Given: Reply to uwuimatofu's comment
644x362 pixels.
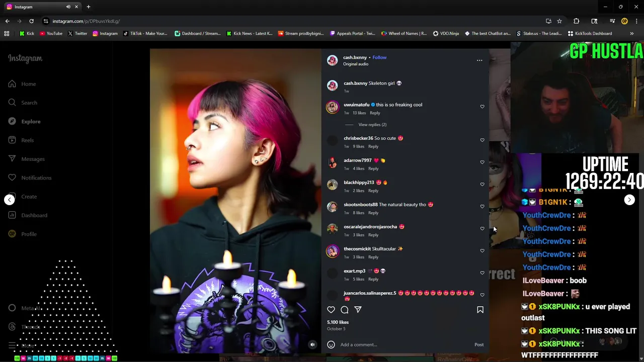Looking at the screenshot, I should (375, 113).
